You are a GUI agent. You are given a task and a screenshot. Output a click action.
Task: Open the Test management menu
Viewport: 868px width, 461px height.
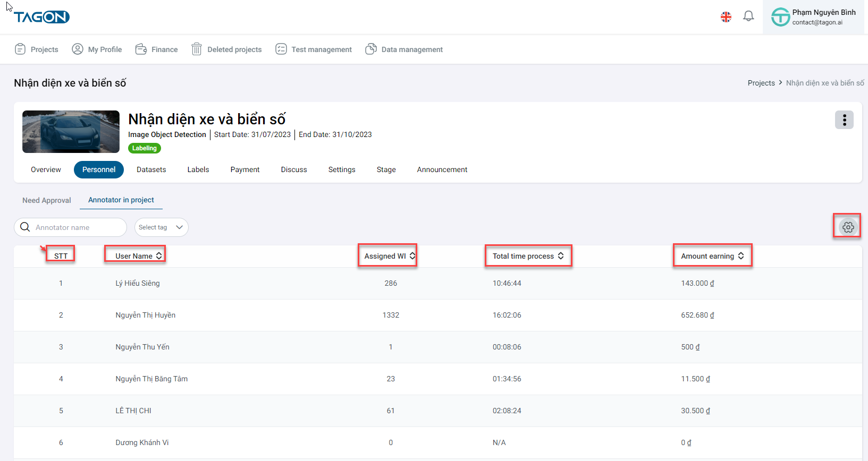[x=314, y=49]
